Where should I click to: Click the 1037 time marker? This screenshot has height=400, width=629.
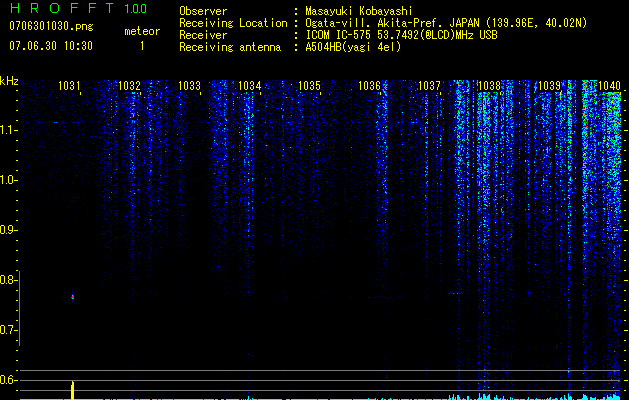pyautogui.click(x=429, y=85)
